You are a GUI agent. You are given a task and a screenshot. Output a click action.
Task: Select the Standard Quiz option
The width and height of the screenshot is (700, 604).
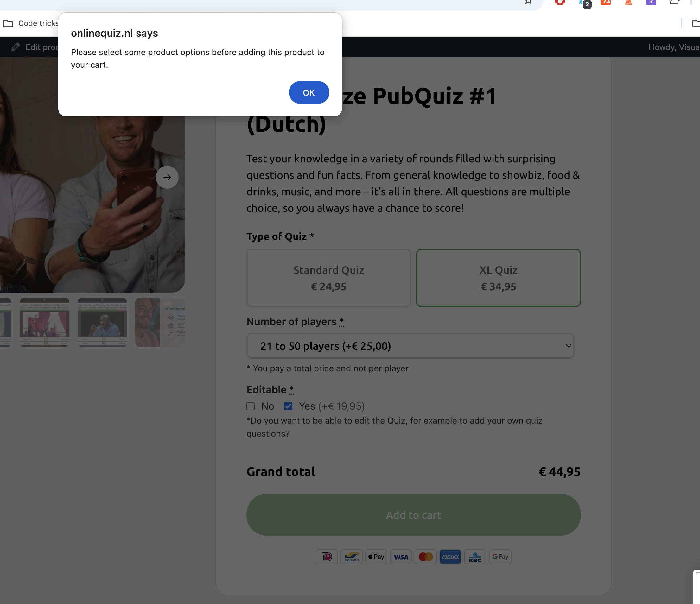tap(328, 278)
